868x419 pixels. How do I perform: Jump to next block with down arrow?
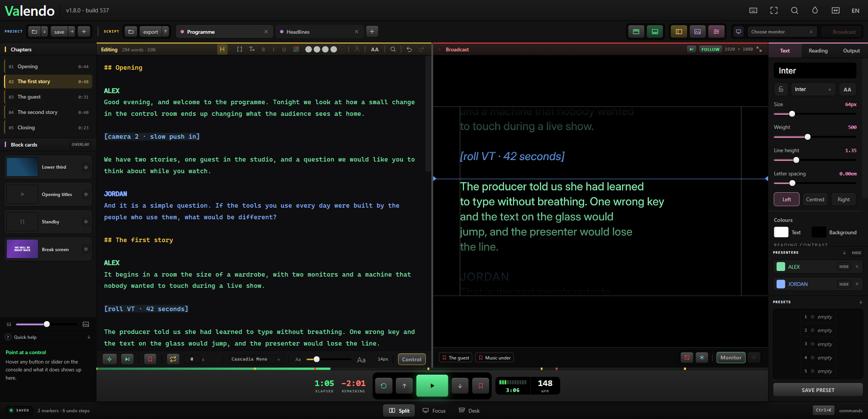point(460,385)
